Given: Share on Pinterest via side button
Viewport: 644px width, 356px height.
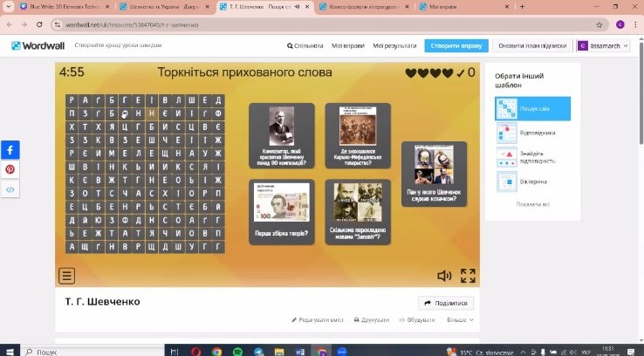Looking at the screenshot, I should coord(10,169).
